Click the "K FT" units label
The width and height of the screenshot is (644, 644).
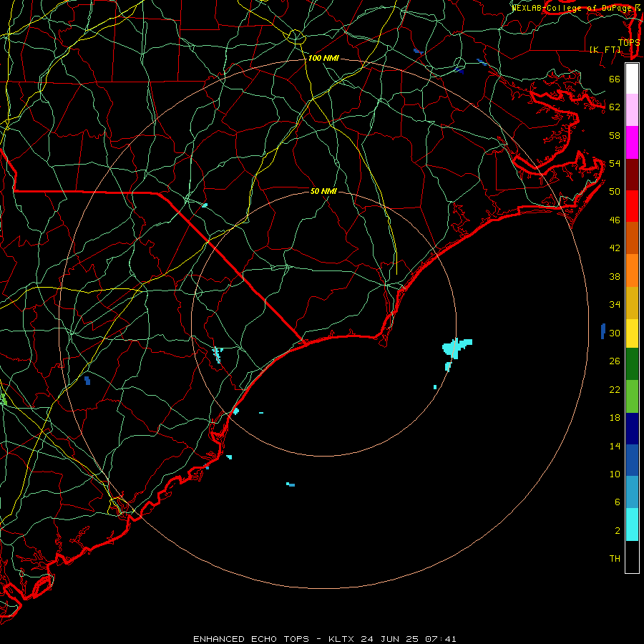coord(605,49)
